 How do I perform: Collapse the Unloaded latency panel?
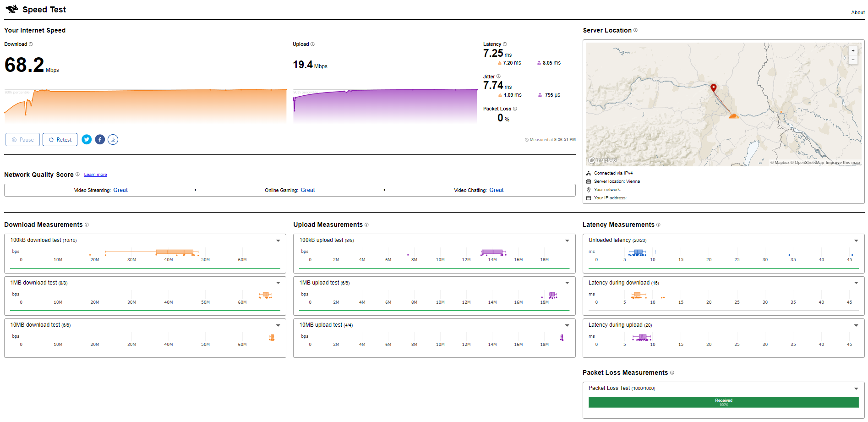click(856, 240)
